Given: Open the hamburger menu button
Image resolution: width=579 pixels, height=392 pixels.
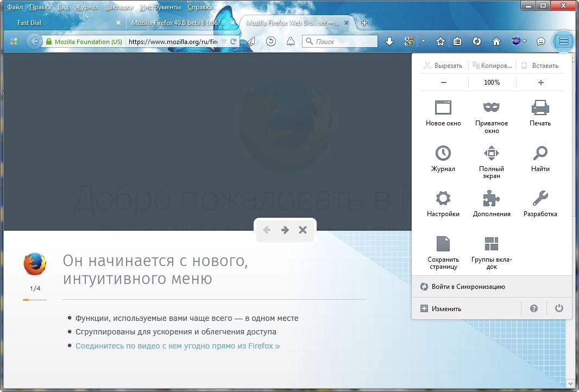Looking at the screenshot, I should (x=563, y=41).
